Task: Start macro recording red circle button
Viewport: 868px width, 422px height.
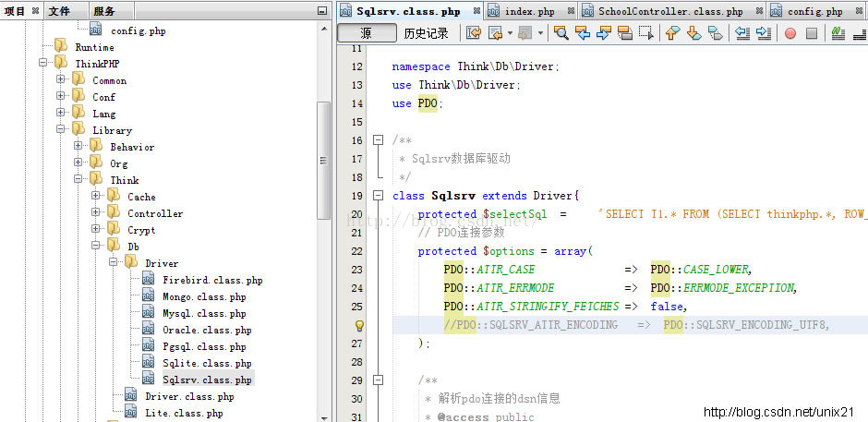Action: [x=790, y=33]
